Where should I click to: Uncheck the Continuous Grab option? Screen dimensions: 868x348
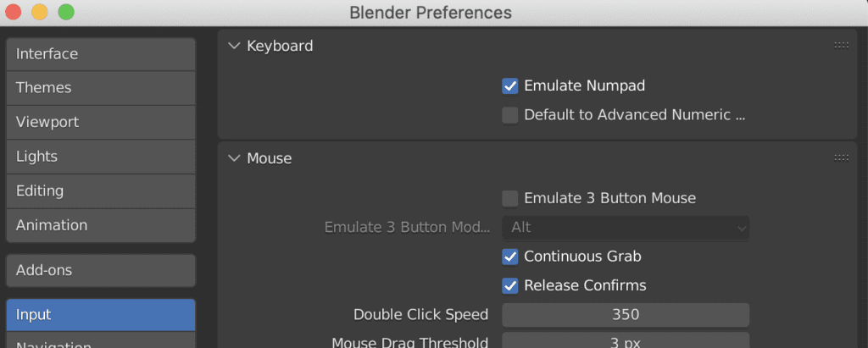coord(509,257)
